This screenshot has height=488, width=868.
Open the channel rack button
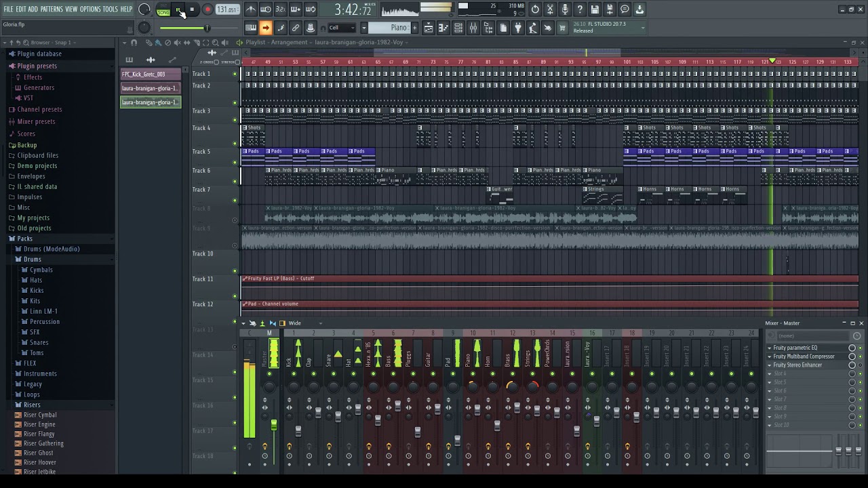point(458,28)
